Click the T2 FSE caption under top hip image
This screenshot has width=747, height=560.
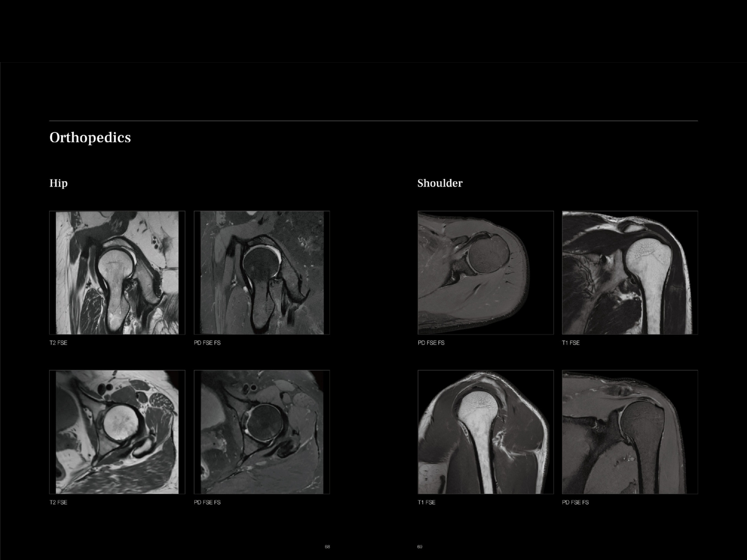[58, 343]
